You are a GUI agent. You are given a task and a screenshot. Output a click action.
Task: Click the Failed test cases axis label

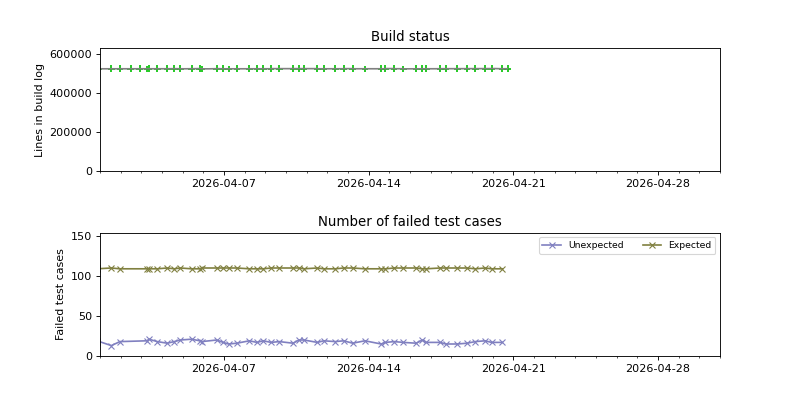60,294
